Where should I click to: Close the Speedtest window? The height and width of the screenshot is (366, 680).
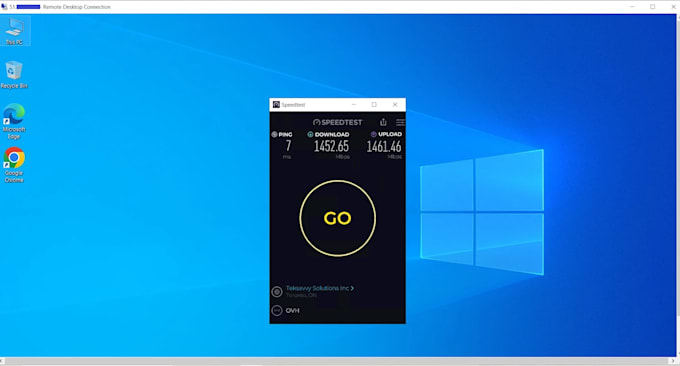pos(395,105)
